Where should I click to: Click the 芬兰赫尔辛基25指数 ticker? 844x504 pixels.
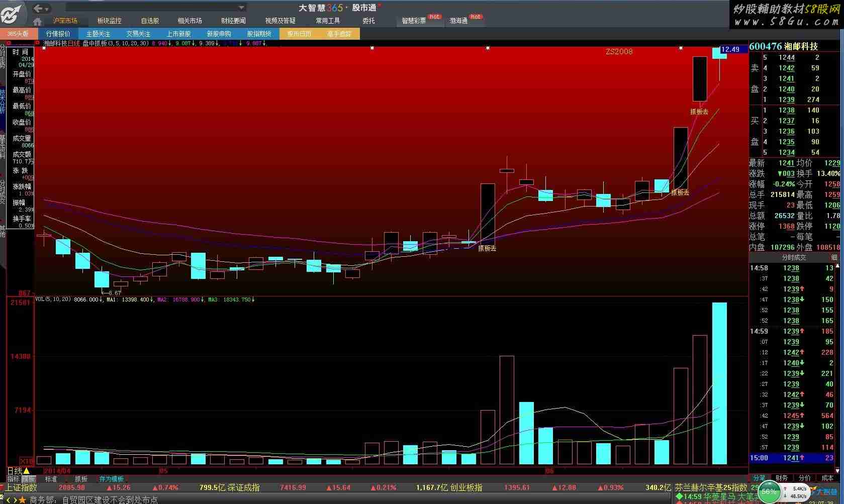[x=710, y=487]
